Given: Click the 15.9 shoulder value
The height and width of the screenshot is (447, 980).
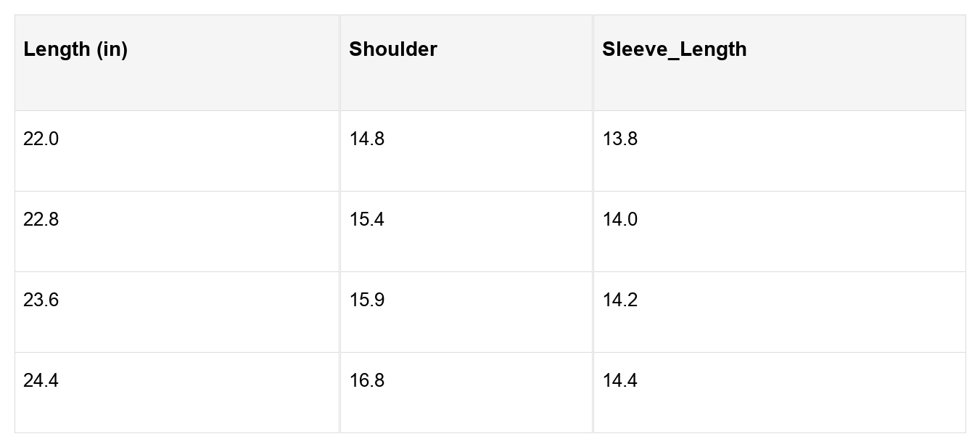Looking at the screenshot, I should 367,300.
